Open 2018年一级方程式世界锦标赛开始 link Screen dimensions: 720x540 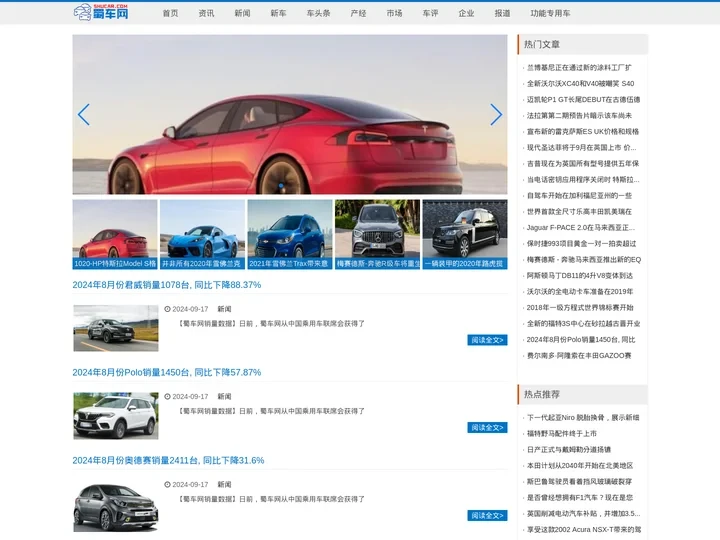click(x=580, y=308)
